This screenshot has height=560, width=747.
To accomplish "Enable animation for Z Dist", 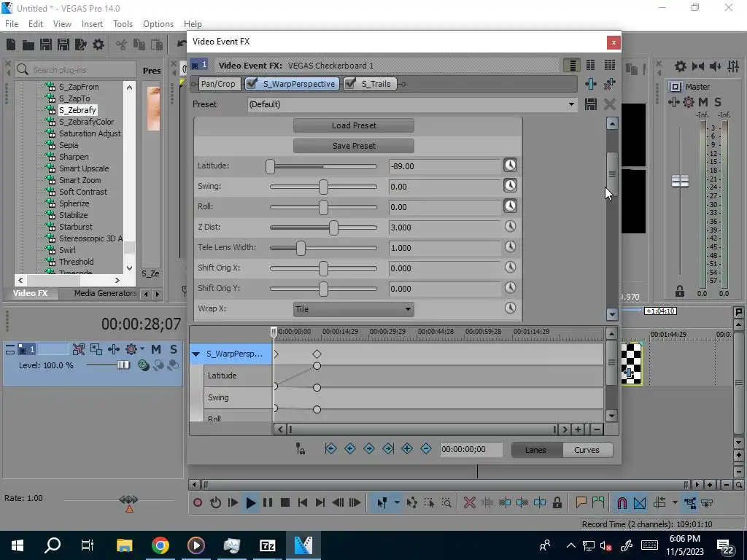I will [x=510, y=226].
